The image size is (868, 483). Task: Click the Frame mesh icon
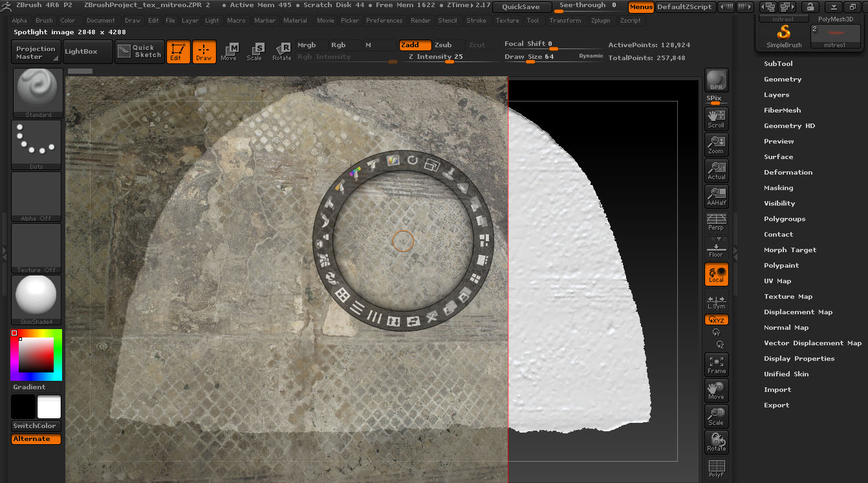[x=716, y=365]
